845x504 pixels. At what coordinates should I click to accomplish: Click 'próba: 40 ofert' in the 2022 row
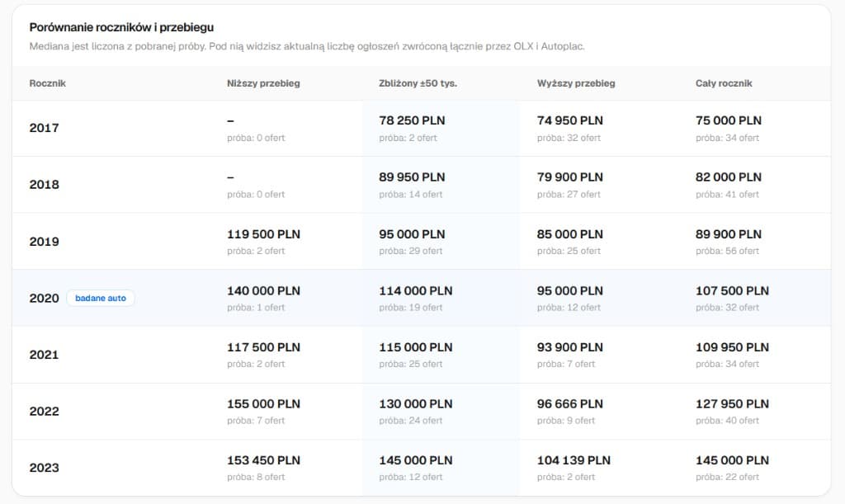pyautogui.click(x=727, y=421)
